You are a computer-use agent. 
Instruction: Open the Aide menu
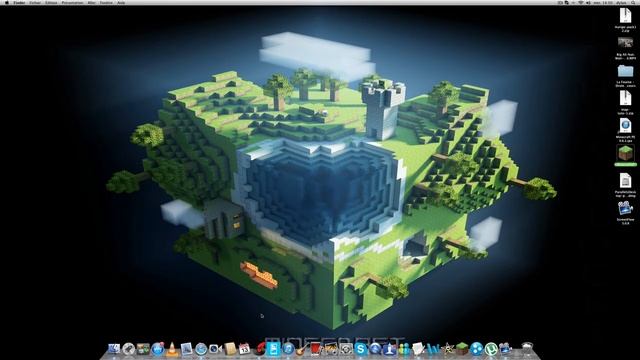(121, 2)
